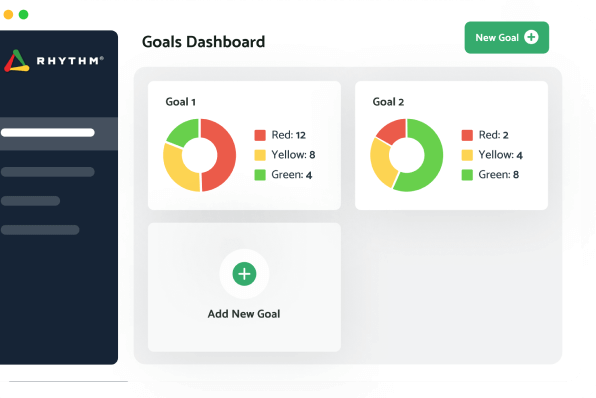The image size is (596, 398).
Task: Click the plus icon inside New Goal
Action: 531,37
